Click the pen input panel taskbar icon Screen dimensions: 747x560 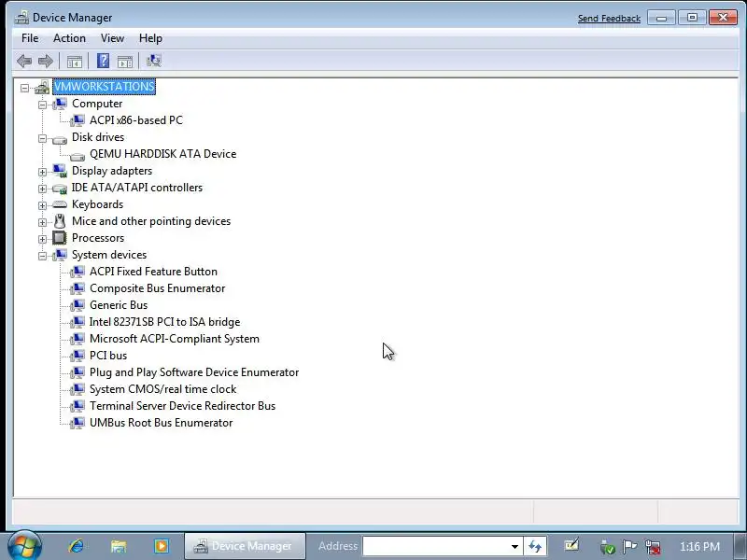point(571,546)
